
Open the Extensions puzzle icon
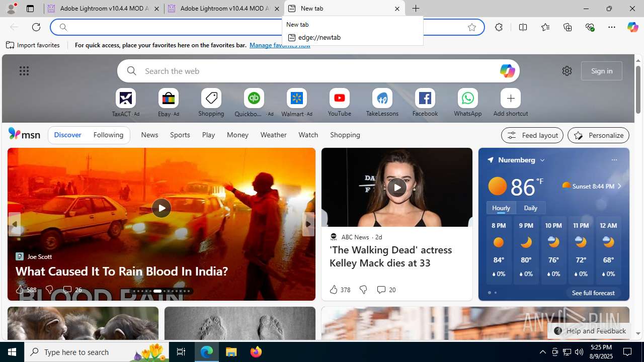[499, 27]
